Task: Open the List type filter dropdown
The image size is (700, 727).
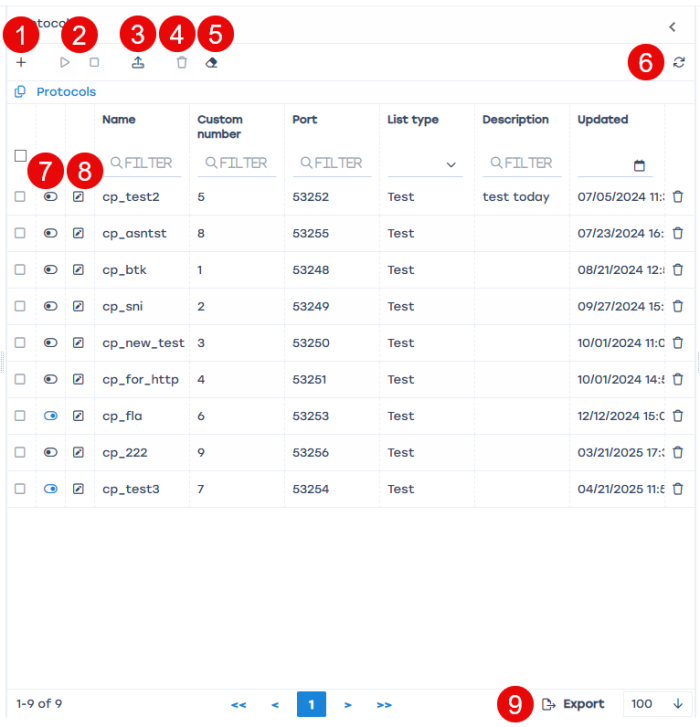Action: click(x=425, y=164)
